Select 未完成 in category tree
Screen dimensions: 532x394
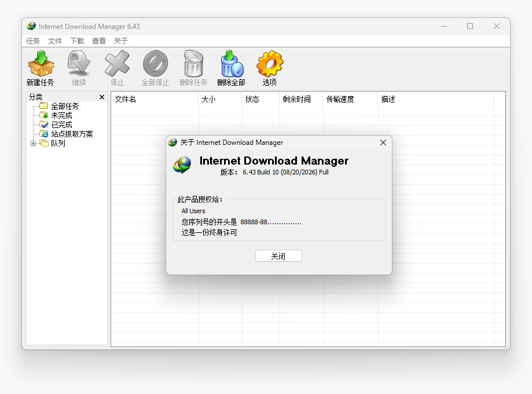[x=61, y=115]
